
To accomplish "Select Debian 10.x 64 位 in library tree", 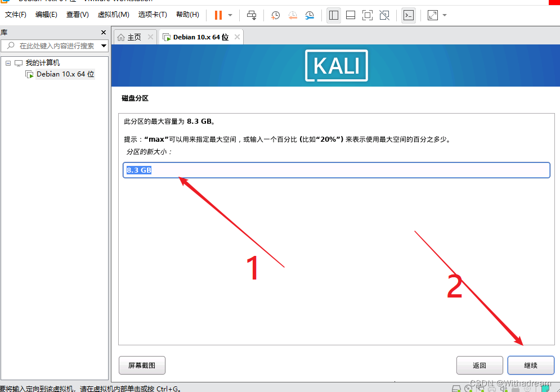I will click(65, 74).
